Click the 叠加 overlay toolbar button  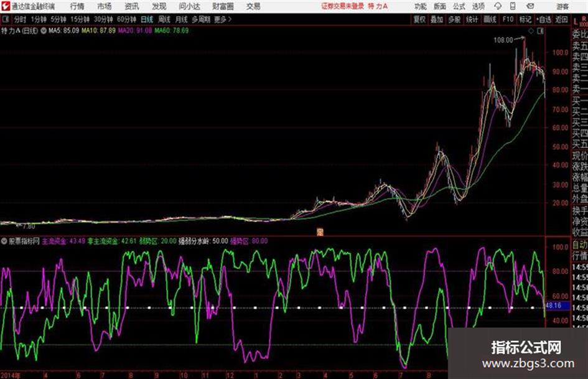[437, 19]
